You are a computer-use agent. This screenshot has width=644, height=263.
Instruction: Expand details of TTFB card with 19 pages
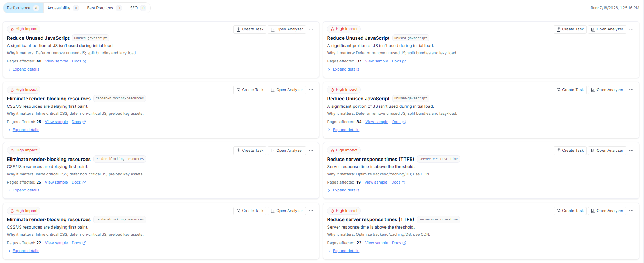(x=346, y=190)
